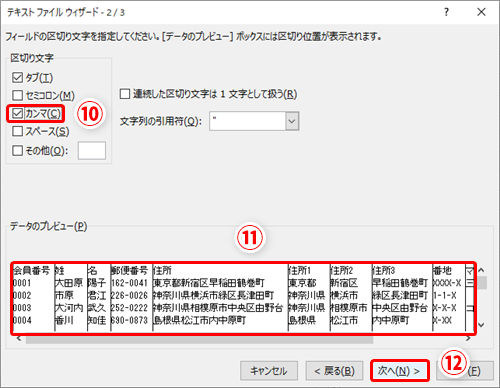Click the 住所2 column header in preview

click(342, 270)
